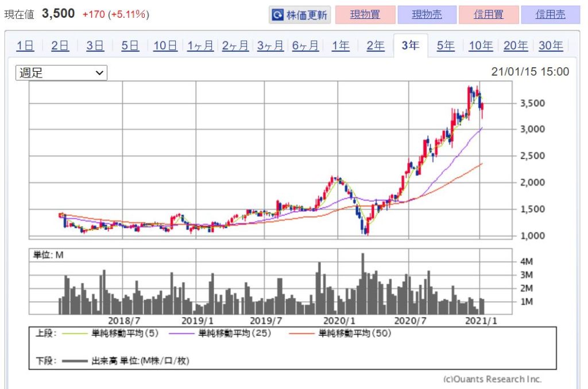Select the 6ヶ月 period tab

(305, 46)
